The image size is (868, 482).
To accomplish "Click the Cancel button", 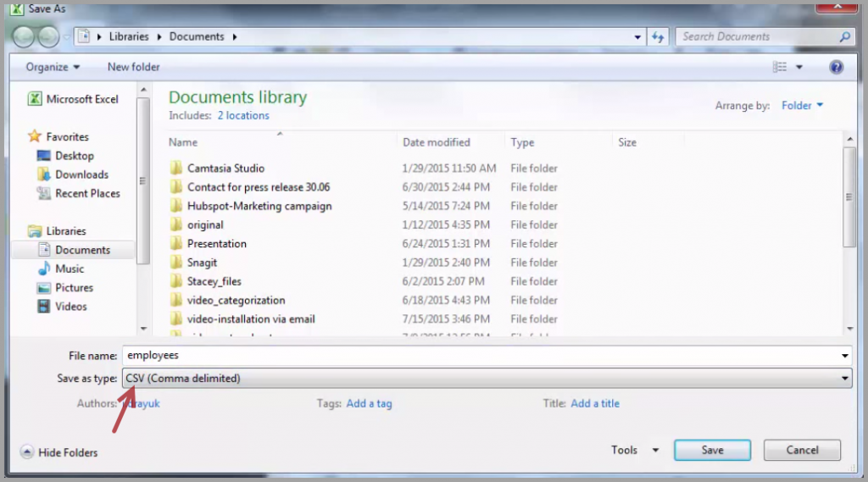I will 802,450.
